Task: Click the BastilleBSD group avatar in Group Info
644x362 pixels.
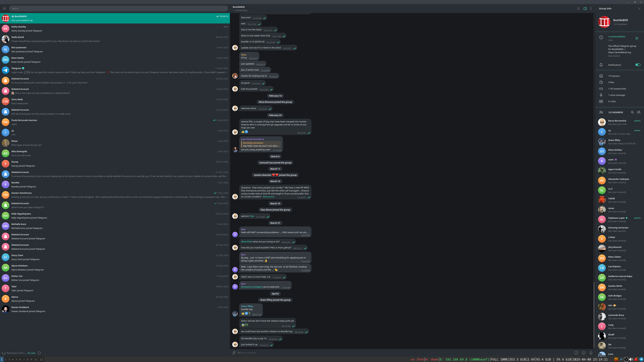Action: point(604,22)
